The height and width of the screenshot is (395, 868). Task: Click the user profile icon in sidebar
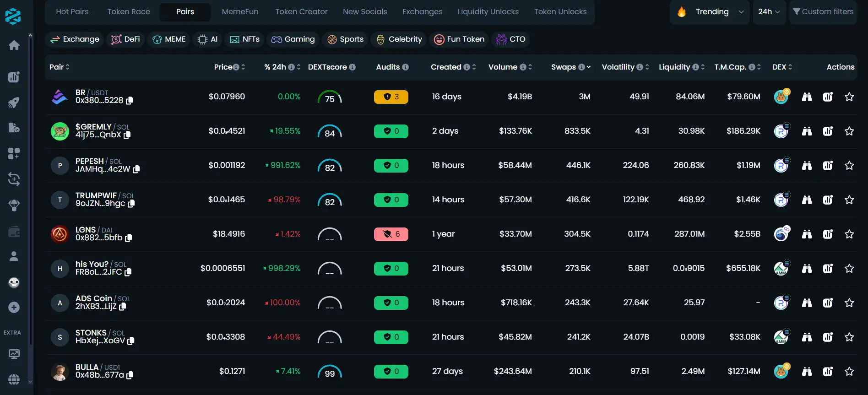tap(14, 256)
